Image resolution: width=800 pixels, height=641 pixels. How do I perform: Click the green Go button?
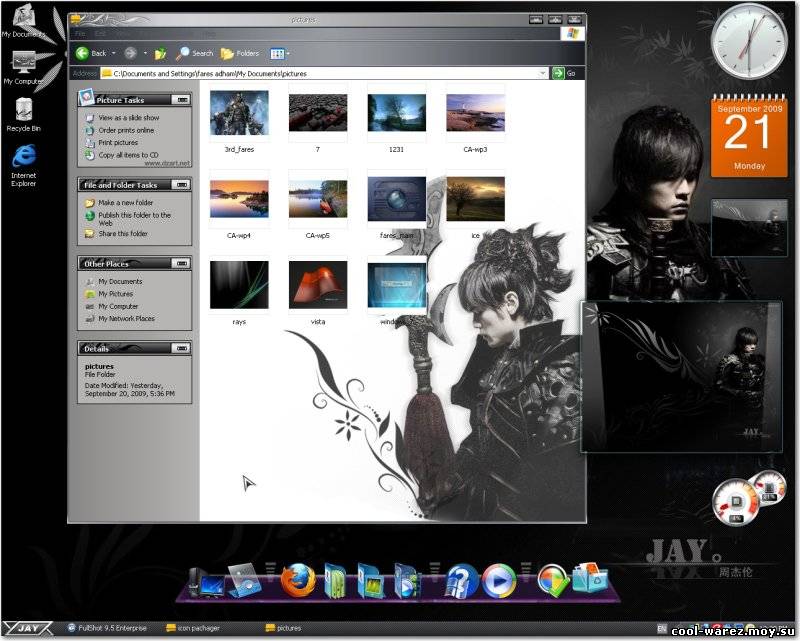564,73
